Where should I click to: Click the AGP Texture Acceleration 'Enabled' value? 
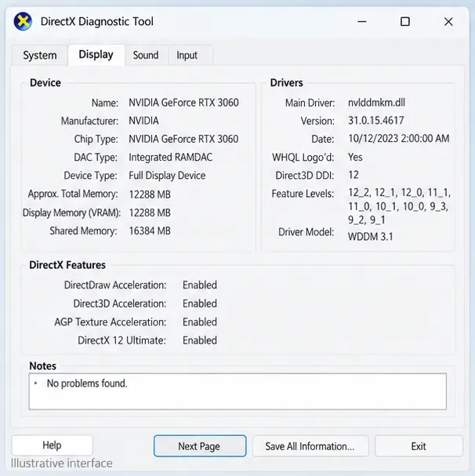point(200,322)
